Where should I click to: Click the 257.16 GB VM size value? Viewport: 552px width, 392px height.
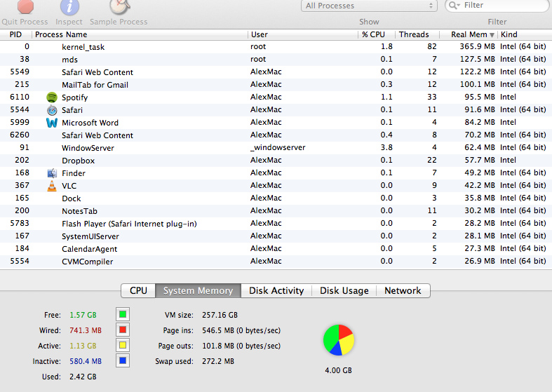click(220, 315)
